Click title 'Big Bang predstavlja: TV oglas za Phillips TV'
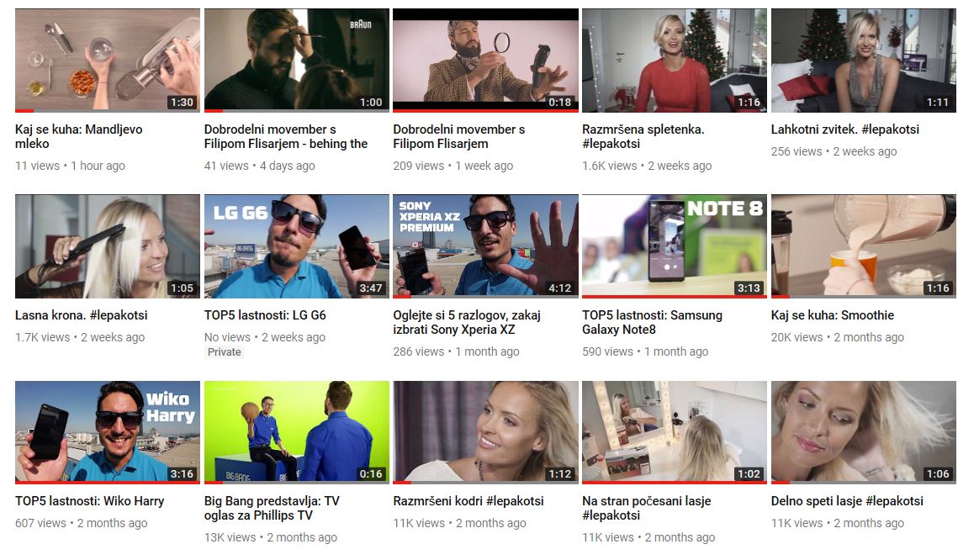Screen dimensions: 958x560 click(272, 508)
